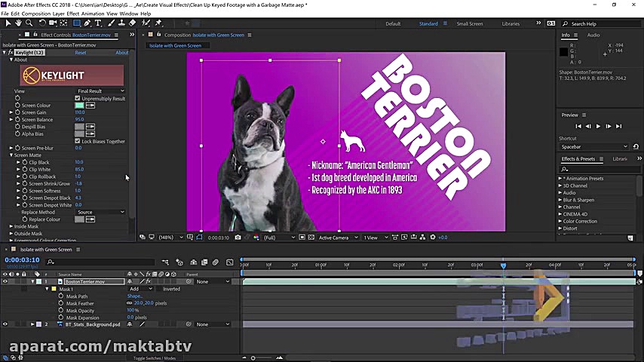Select the Unified Camera tool
Screen dimensions: 644x362
53,23
